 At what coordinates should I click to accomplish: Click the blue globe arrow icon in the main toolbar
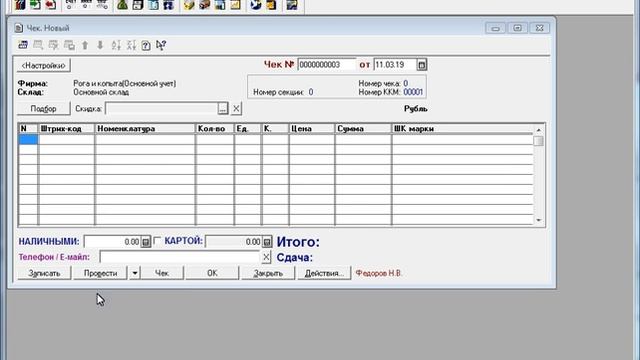[x=256, y=5]
